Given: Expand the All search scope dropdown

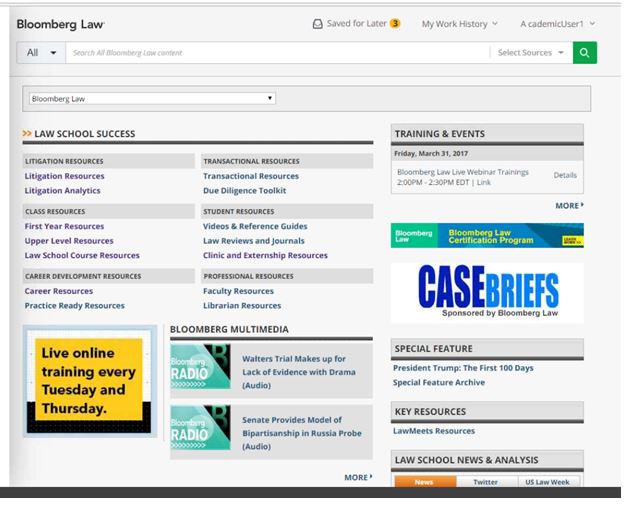Looking at the screenshot, I should pyautogui.click(x=41, y=53).
